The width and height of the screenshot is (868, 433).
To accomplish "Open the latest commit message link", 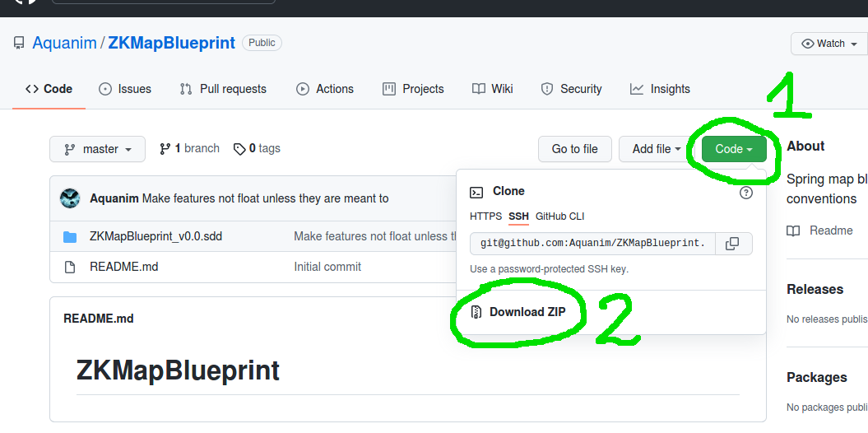I will 265,198.
